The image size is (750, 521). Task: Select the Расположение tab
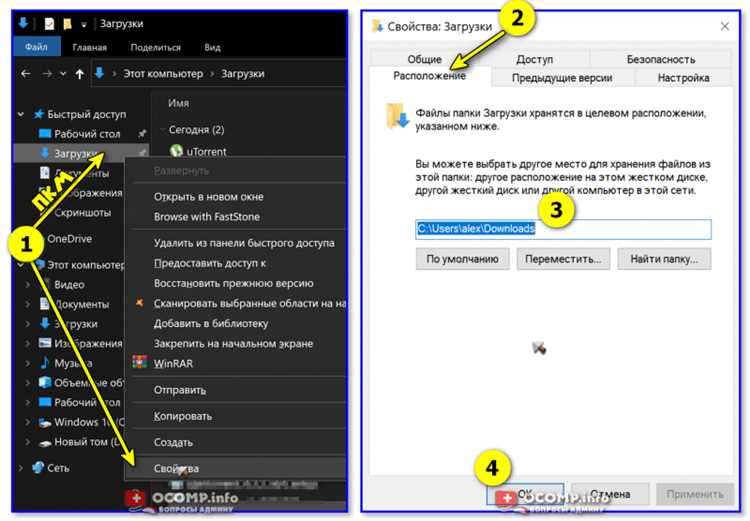point(430,76)
